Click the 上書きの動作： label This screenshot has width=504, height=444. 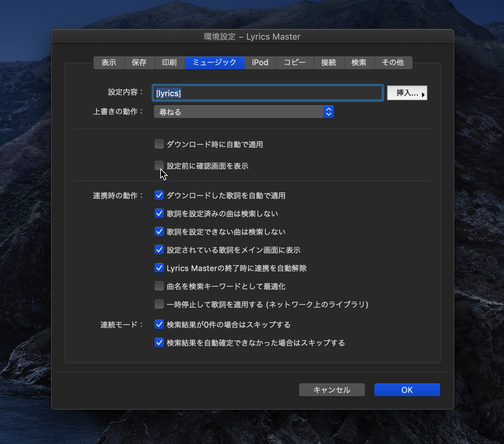pyautogui.click(x=119, y=112)
